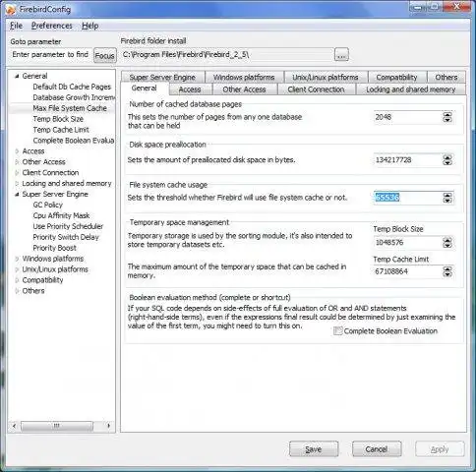Viewport: 476px width, 472px height.
Task: Switch to Compatibility tab
Action: tap(396, 78)
